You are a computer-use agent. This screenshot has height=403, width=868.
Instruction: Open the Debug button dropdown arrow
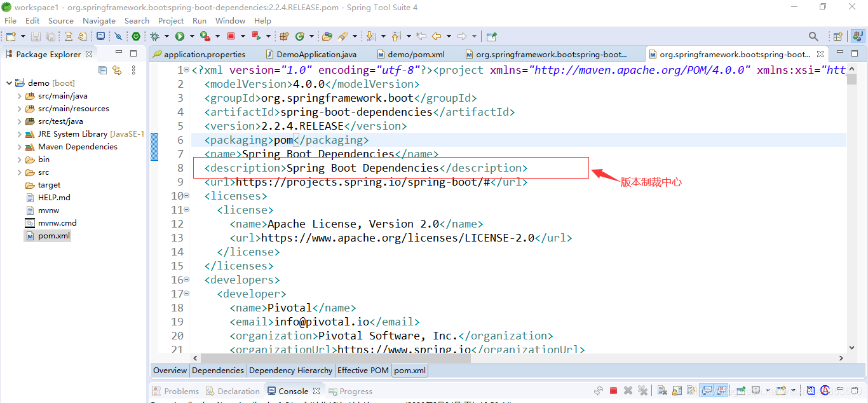point(166,36)
